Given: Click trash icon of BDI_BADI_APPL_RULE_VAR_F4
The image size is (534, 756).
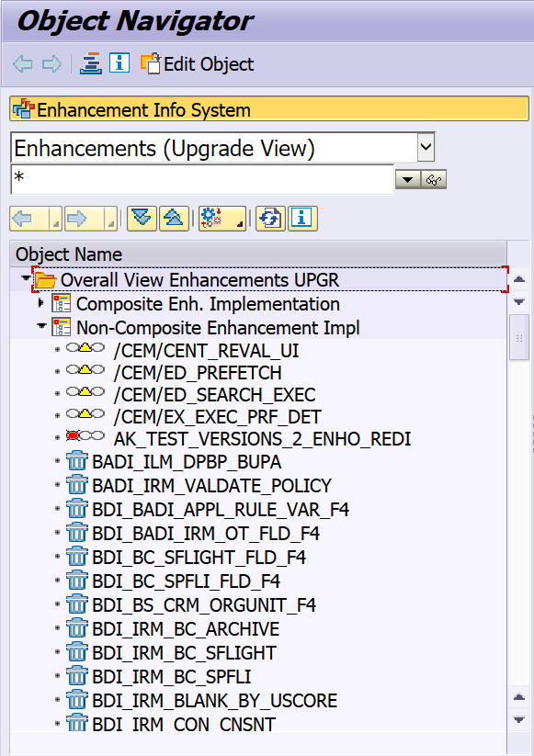Looking at the screenshot, I should click(76, 509).
